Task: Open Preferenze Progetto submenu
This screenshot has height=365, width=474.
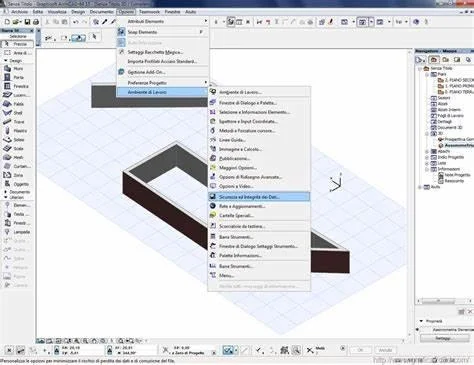Action: tap(163, 83)
